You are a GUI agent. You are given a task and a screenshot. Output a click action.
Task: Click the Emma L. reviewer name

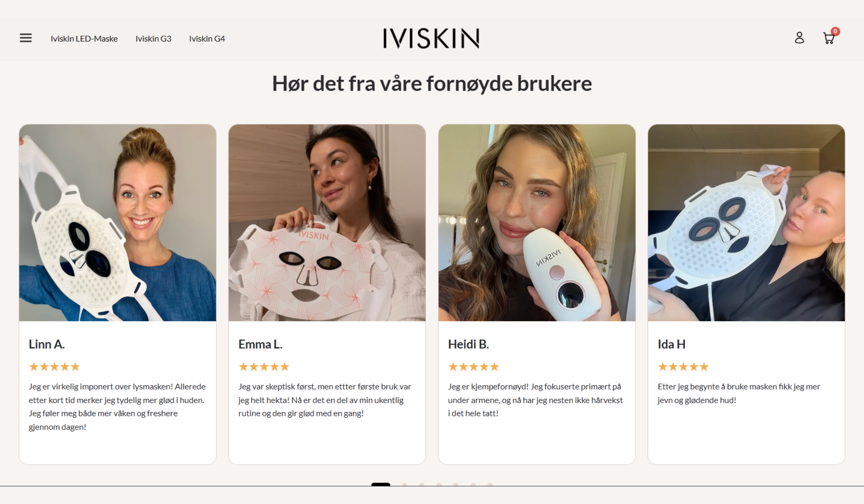260,344
